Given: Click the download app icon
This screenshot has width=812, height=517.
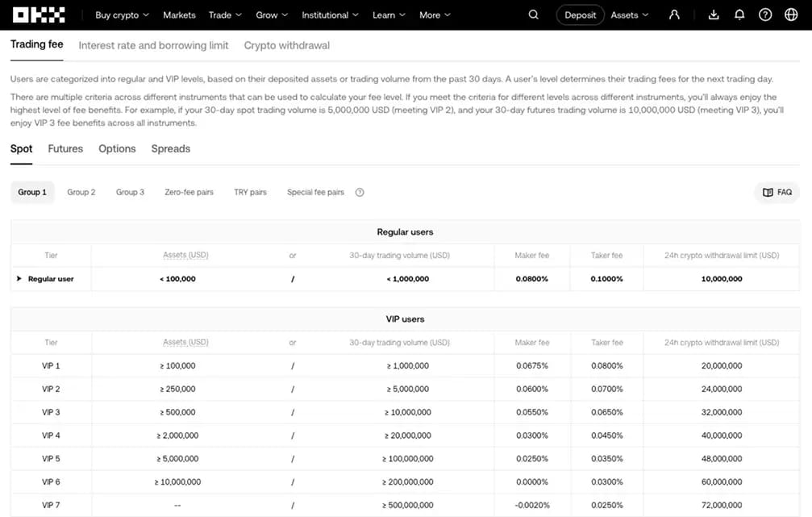Looking at the screenshot, I should (x=714, y=15).
